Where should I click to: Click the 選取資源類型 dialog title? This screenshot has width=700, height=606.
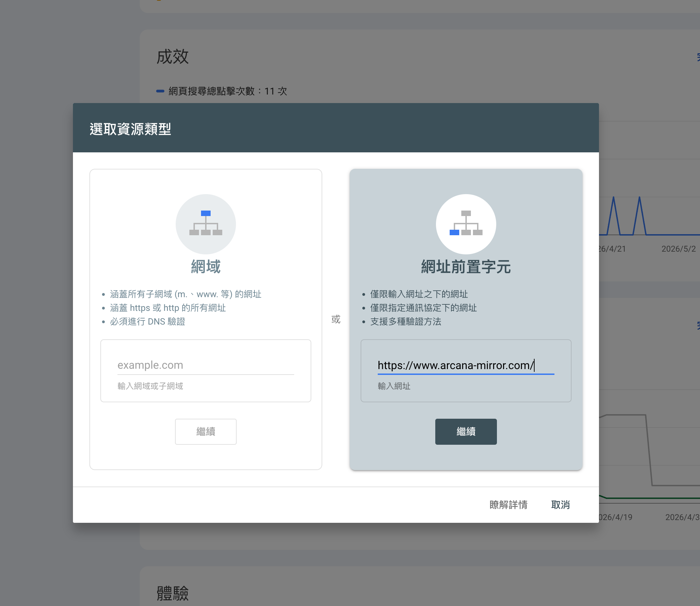(x=130, y=129)
